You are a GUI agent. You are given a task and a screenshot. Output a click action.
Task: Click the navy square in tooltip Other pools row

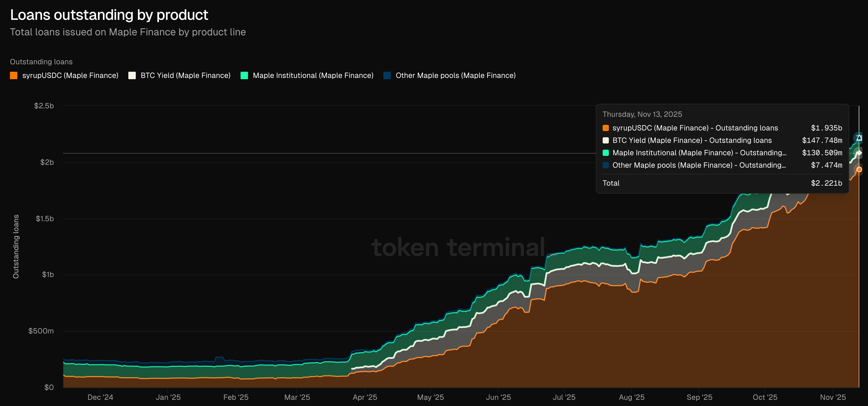(x=606, y=165)
